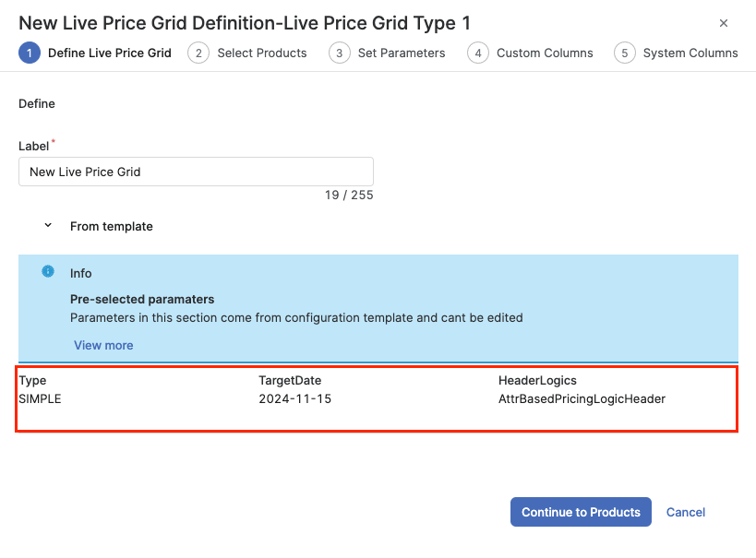Image resolution: width=756 pixels, height=558 pixels.
Task: Close the New Live Price Grid dialog
Action: click(724, 23)
